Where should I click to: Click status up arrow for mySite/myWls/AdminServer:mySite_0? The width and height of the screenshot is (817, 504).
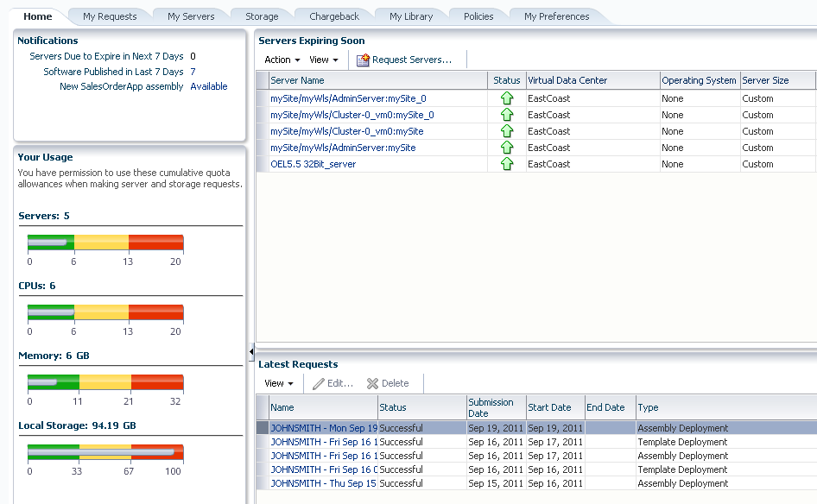point(507,98)
